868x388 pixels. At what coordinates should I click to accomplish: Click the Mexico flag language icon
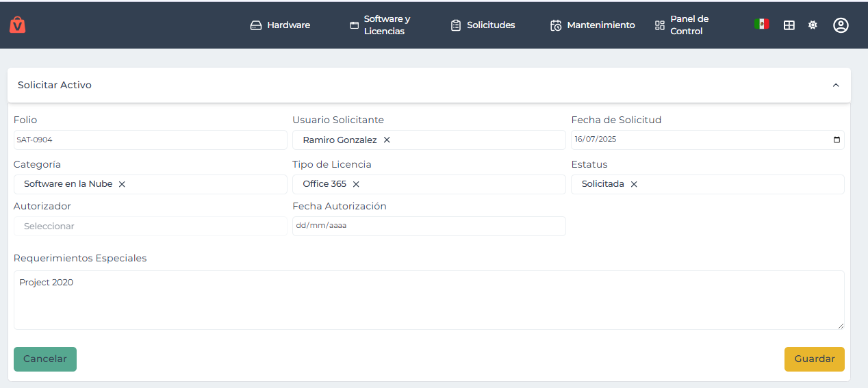click(x=761, y=25)
